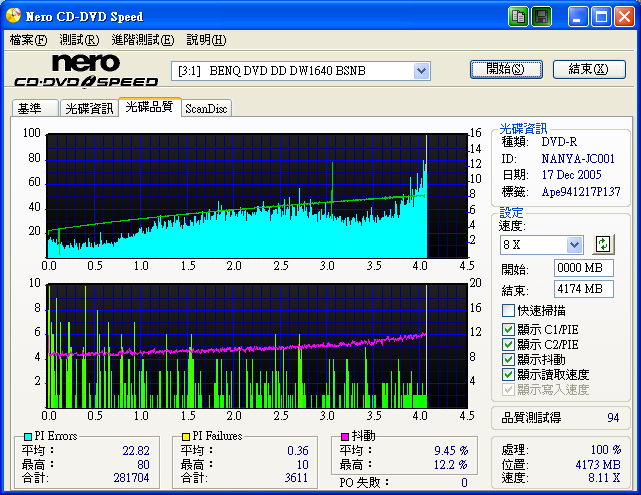This screenshot has width=641, height=495.
Task: Select the 光碟品質 tab
Action: [x=150, y=107]
